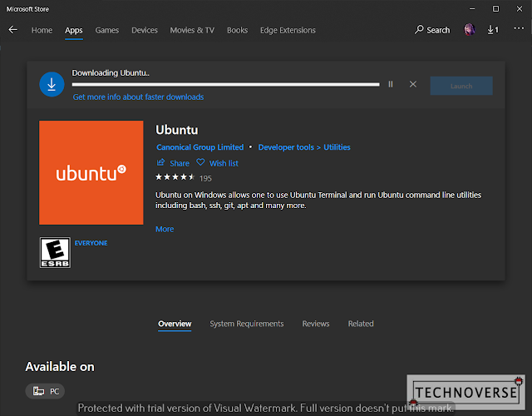Screen dimensions: 532x416
Task: Click the Launch button
Action: pos(461,86)
